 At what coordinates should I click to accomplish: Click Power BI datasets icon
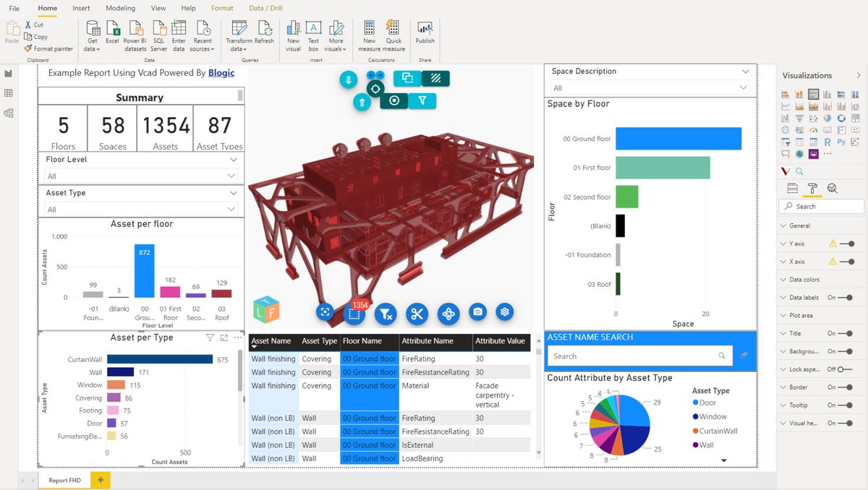pyautogui.click(x=135, y=27)
